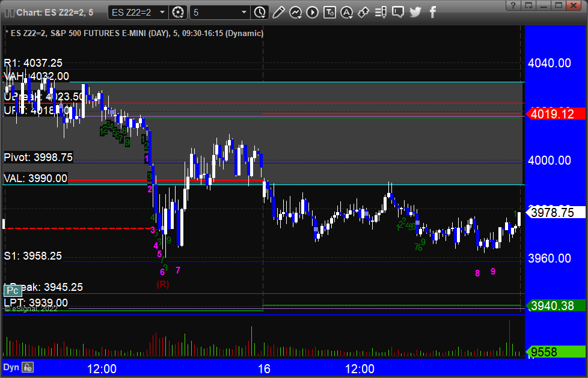The image size is (588, 378).
Task: Click the green 9558 volume marker
Action: click(556, 352)
